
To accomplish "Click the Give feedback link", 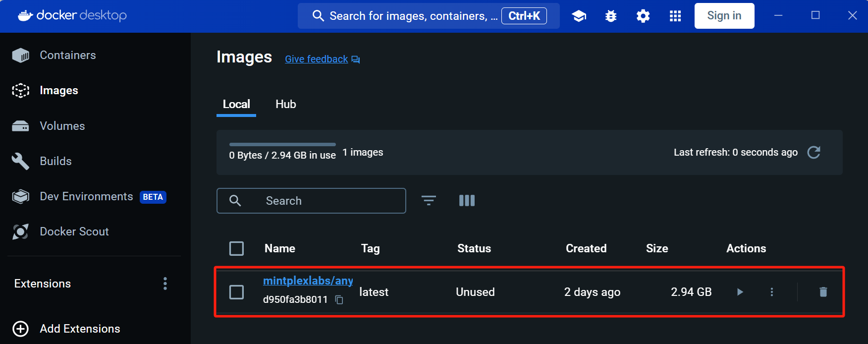I will pos(316,58).
